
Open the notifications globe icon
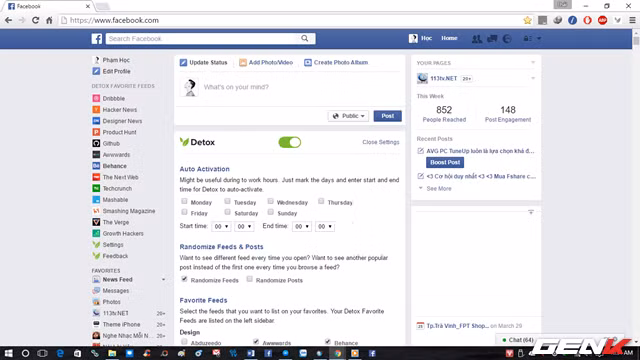pyautogui.click(x=507, y=38)
